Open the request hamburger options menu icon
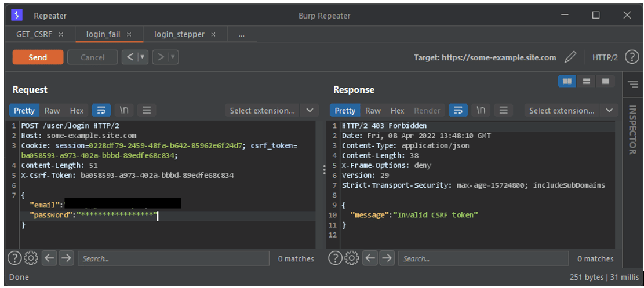Viewport: 644px width, 288px height. tap(147, 110)
